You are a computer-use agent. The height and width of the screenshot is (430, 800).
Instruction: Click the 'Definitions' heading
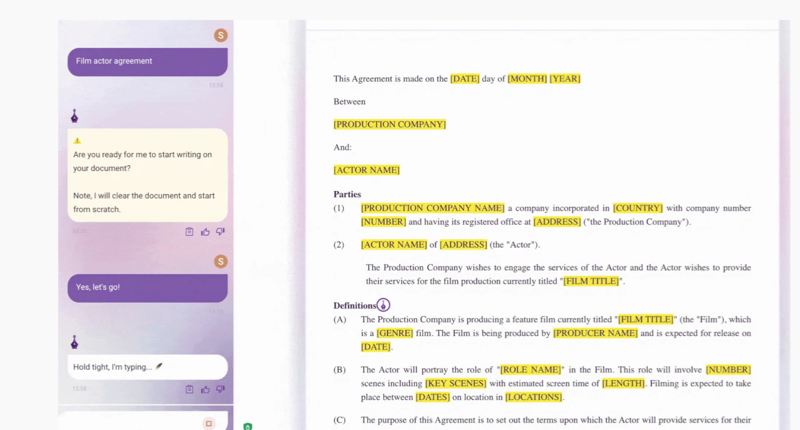coord(355,306)
